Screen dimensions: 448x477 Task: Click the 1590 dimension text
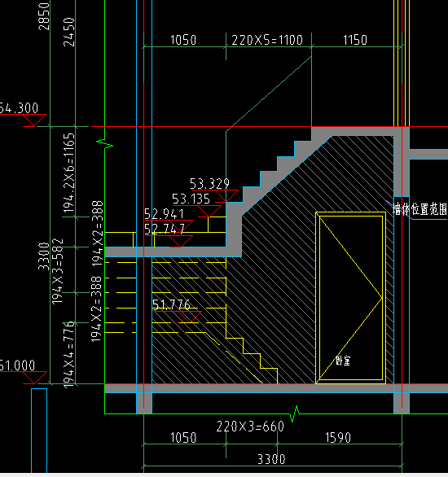pos(338,438)
